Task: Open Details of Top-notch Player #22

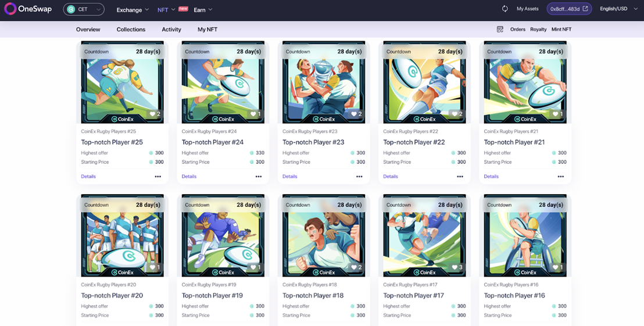Action: [390, 176]
